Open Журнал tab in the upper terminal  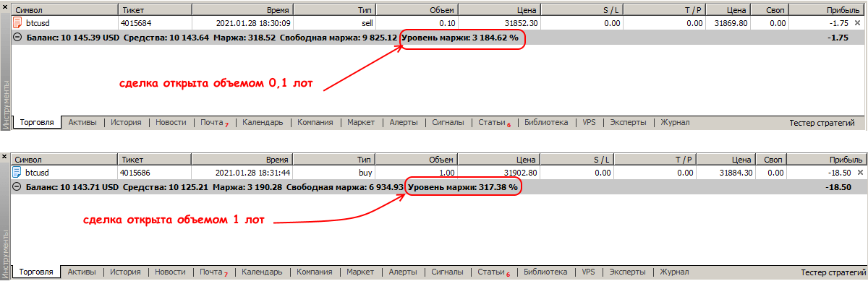coord(674,123)
